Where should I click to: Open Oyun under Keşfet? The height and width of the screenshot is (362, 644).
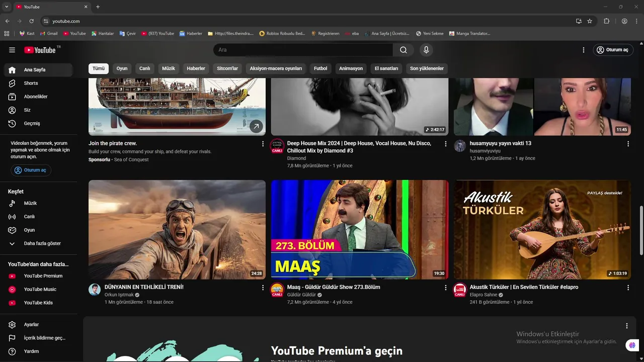tap(38, 230)
